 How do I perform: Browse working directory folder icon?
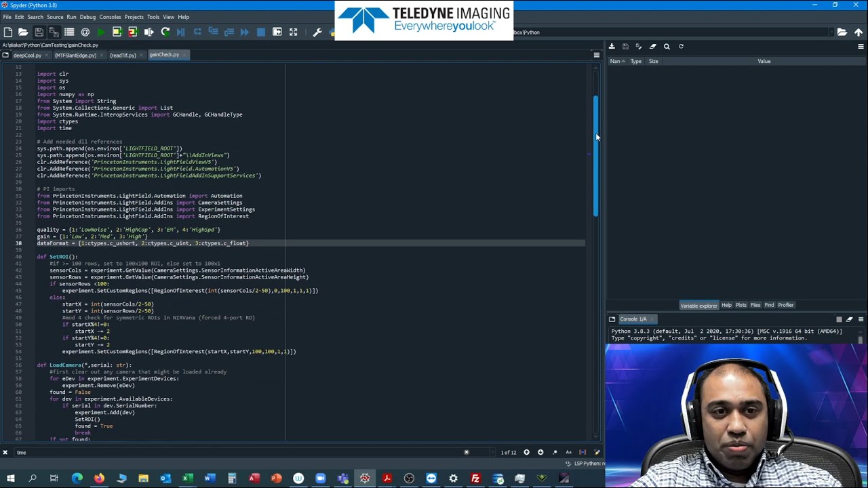click(x=842, y=32)
